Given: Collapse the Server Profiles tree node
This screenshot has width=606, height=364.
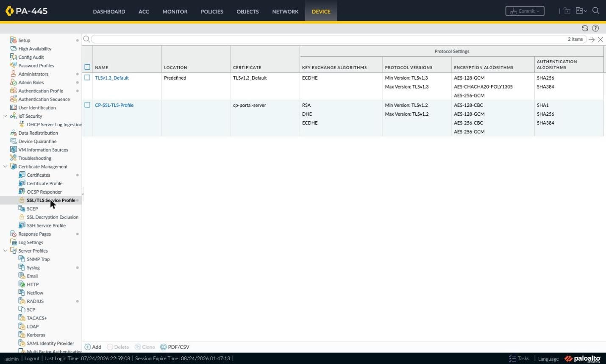Looking at the screenshot, I should (x=5, y=251).
